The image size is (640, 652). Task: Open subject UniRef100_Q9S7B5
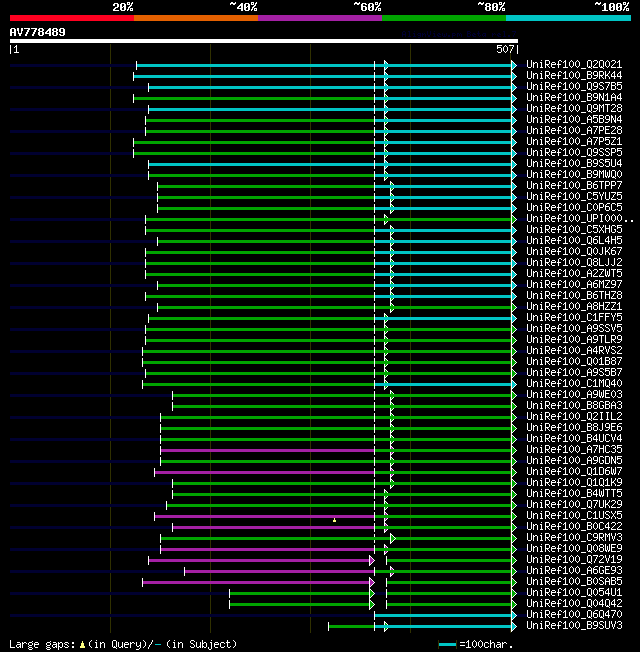click(x=574, y=86)
